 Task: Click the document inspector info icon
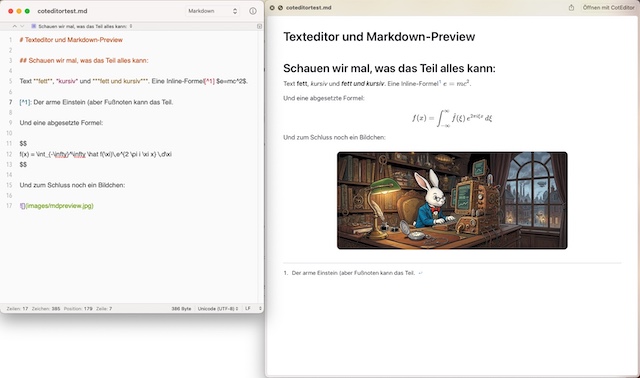pyautogui.click(x=253, y=11)
